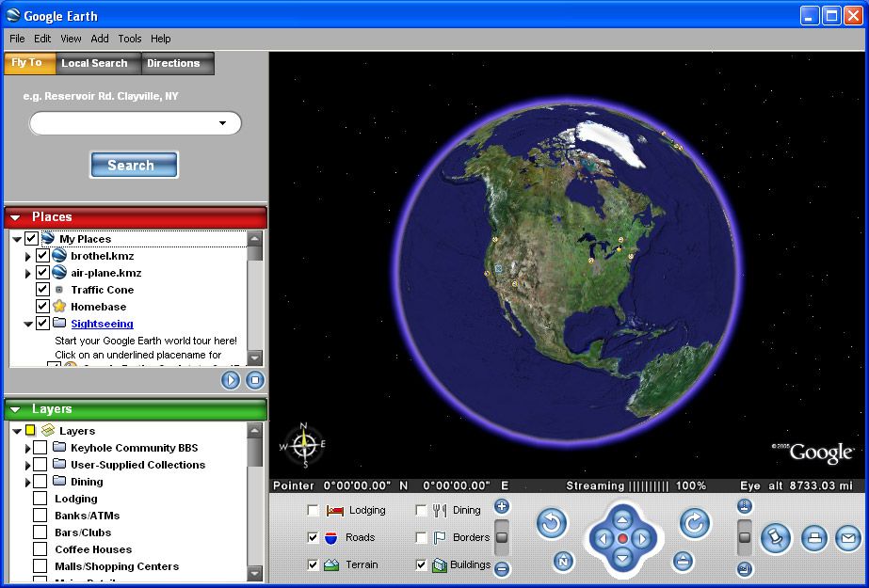
Task: Reset the view to north
Action: coord(562,562)
